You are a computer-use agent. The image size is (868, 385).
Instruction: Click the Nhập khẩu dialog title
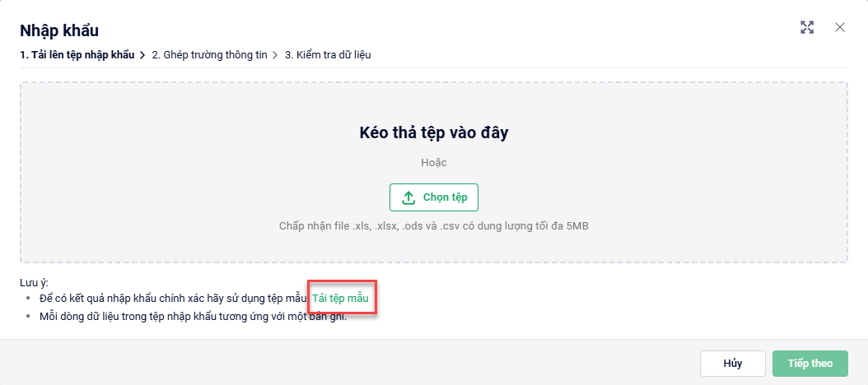[59, 31]
